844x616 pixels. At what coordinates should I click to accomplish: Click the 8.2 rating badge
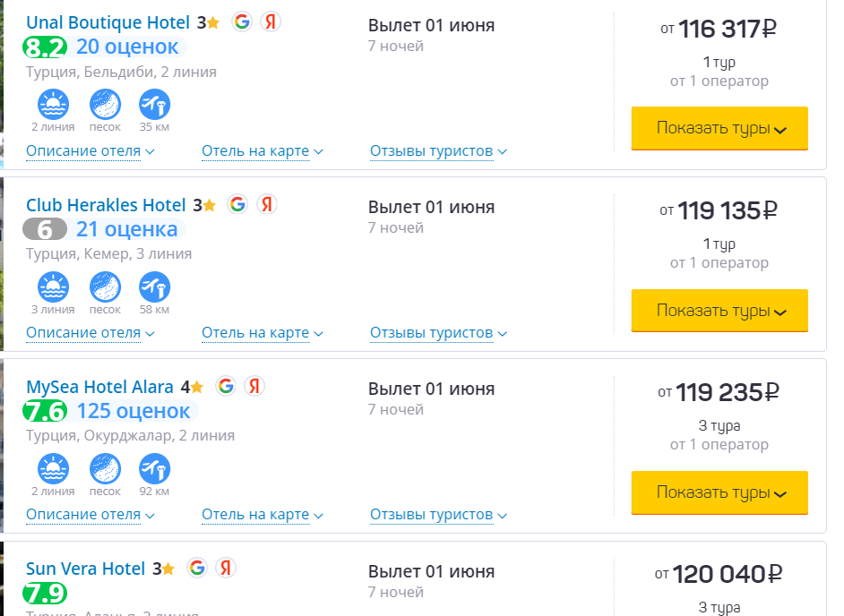pos(46,47)
